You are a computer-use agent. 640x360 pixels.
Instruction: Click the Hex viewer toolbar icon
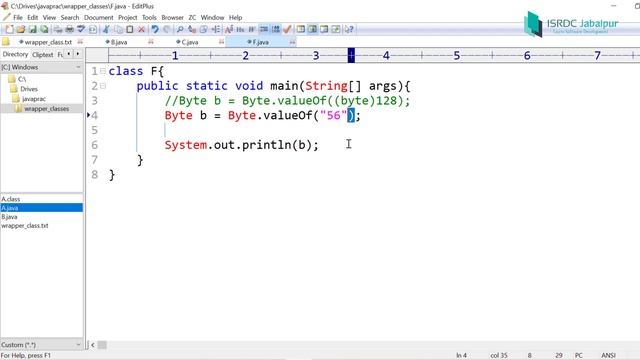pos(240,29)
